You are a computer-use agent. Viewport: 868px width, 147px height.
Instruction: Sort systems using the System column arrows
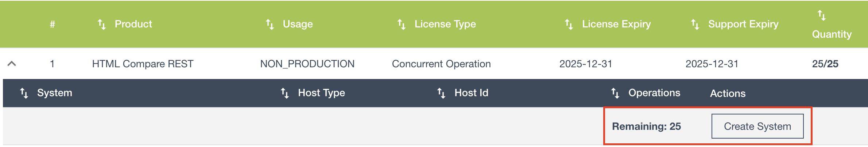pos(24,93)
